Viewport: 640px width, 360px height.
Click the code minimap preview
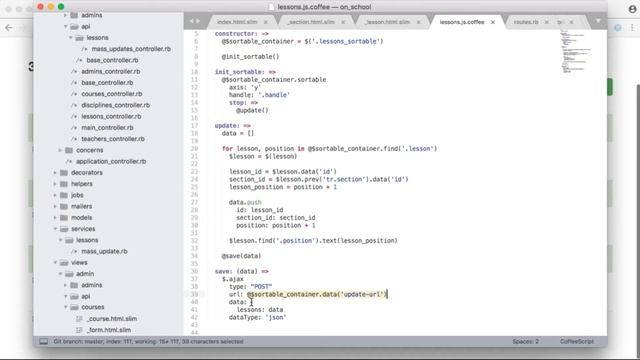576,51
